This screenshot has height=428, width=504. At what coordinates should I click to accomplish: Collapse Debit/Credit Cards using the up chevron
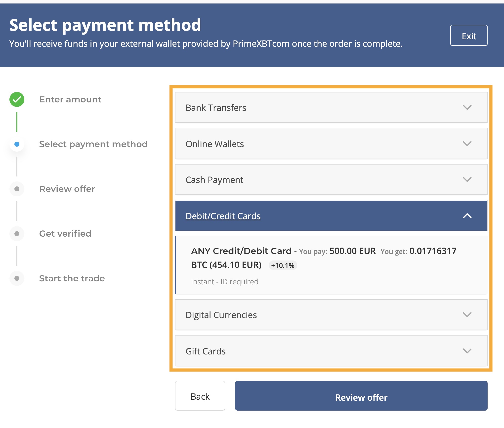[x=467, y=216]
